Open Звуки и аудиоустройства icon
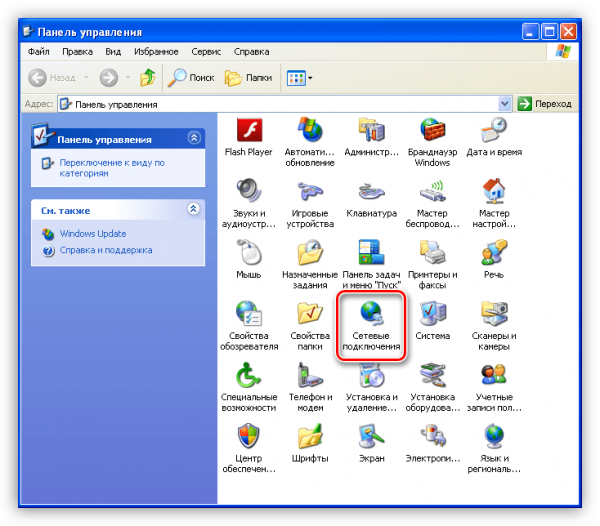Screen dimensions: 600x526 coord(249,191)
